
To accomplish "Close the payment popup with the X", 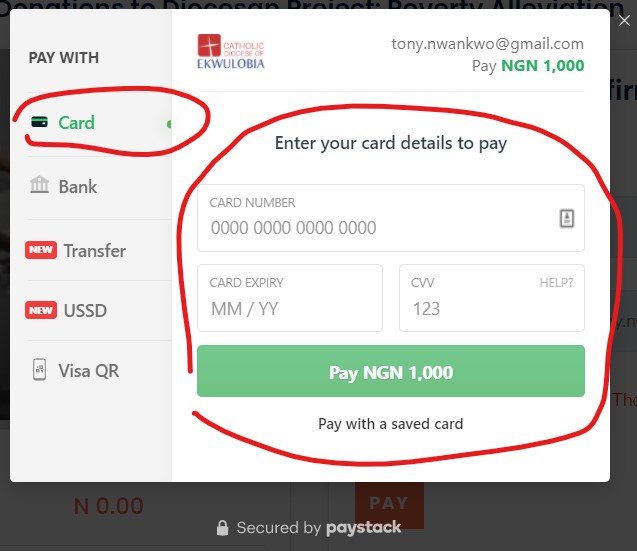I will [x=625, y=20].
